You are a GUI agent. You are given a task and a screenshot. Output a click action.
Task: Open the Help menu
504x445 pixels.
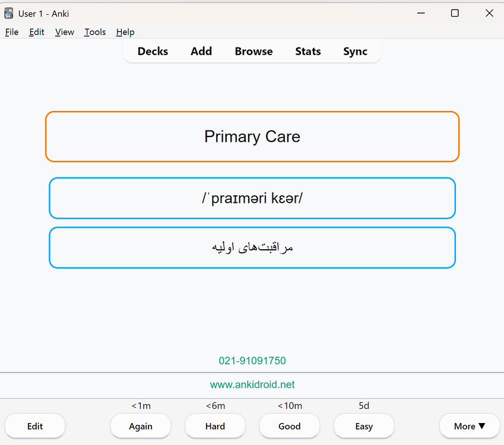click(125, 32)
